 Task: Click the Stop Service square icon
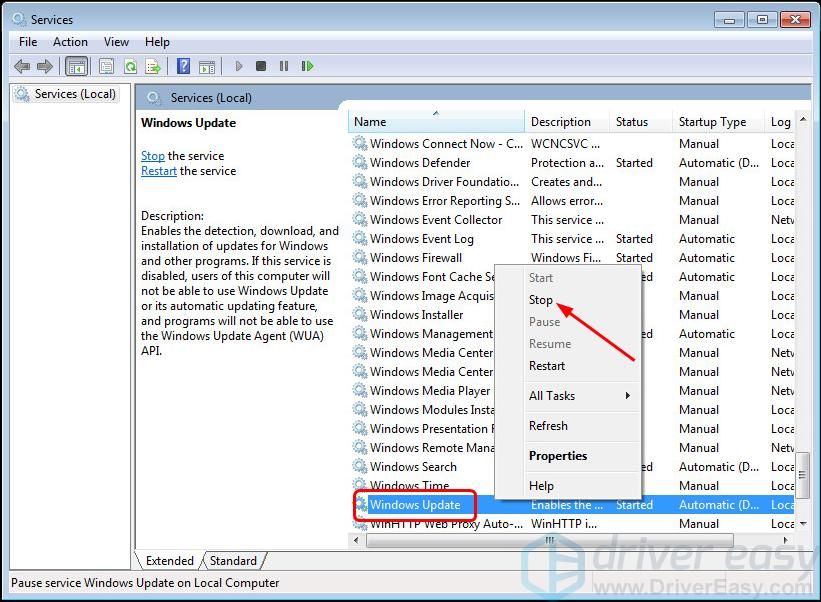point(261,66)
